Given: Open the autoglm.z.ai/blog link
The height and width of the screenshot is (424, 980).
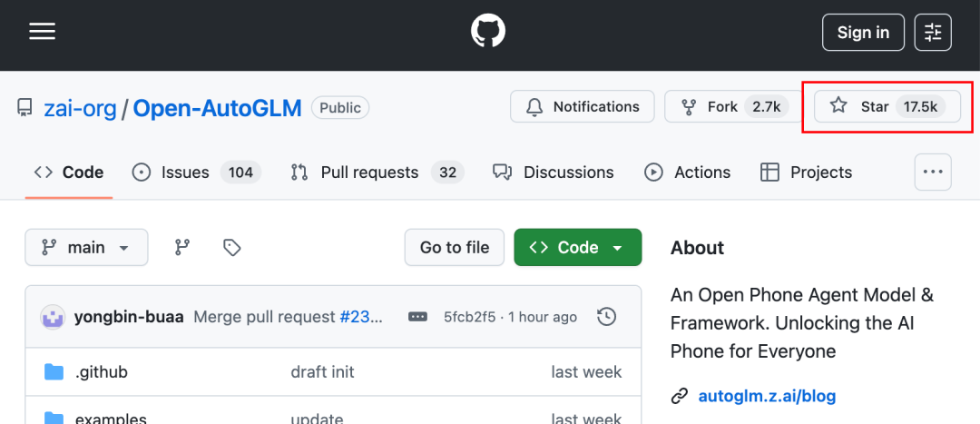Looking at the screenshot, I should [x=767, y=396].
